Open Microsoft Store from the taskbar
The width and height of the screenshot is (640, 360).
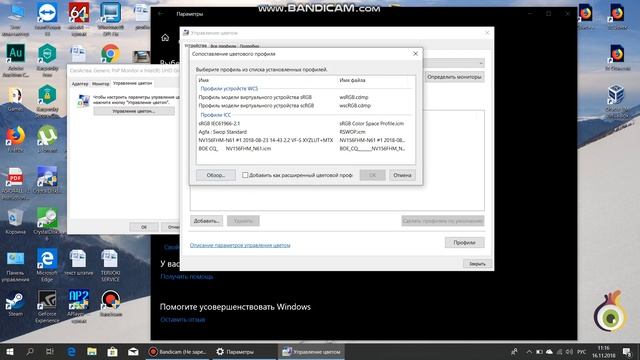pyautogui.click(x=112, y=351)
